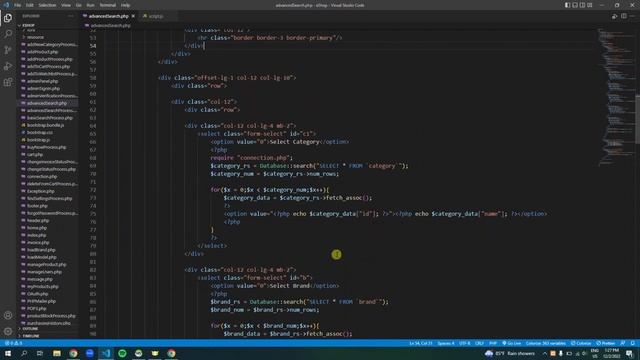Open editor more actions menu
The width and height of the screenshot is (640, 360).
click(632, 16)
